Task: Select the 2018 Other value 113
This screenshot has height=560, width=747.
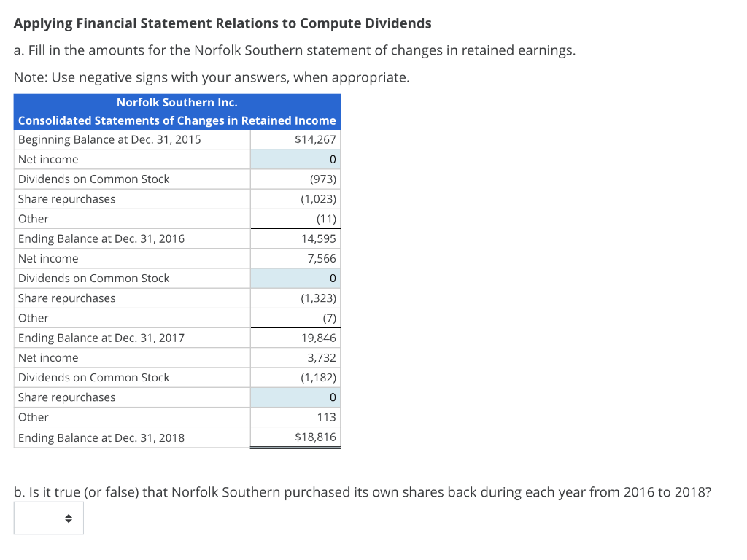Action: 326,417
